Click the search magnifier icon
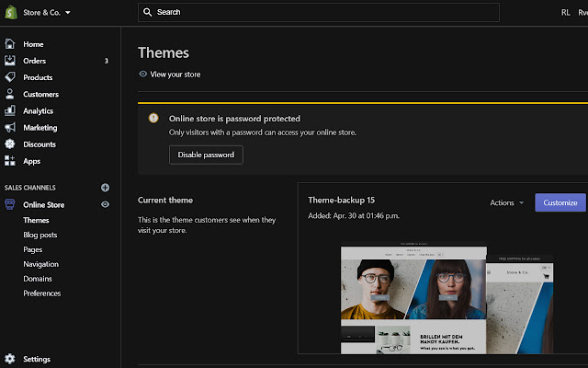The height and width of the screenshot is (368, 588). click(148, 12)
